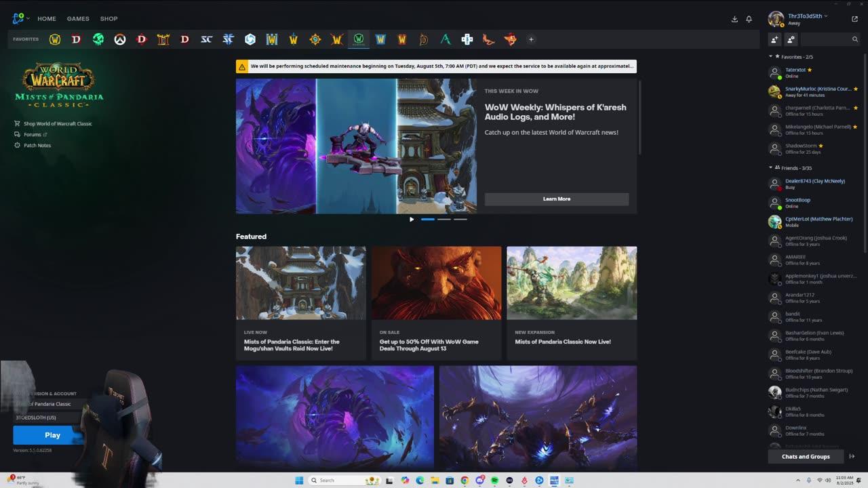Viewport: 868px width, 488px height.
Task: Open the Overwatch game icon
Action: (x=120, y=39)
